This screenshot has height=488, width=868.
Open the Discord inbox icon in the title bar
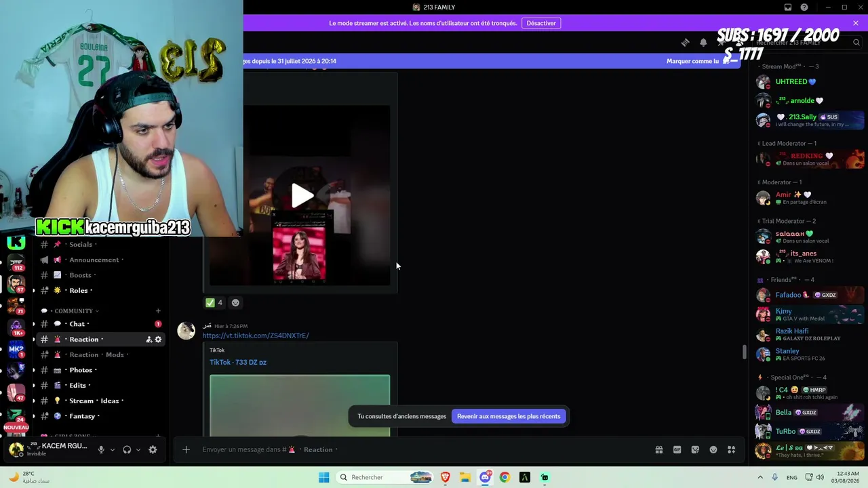788,7
